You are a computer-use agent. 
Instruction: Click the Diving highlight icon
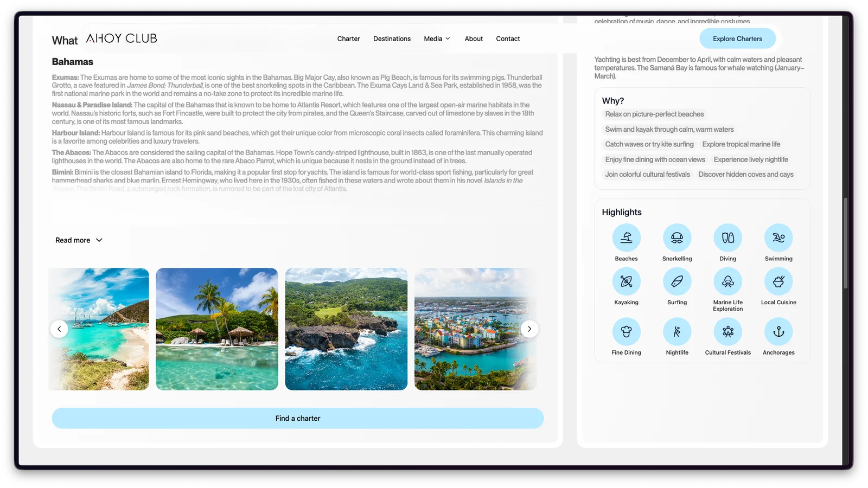point(728,237)
